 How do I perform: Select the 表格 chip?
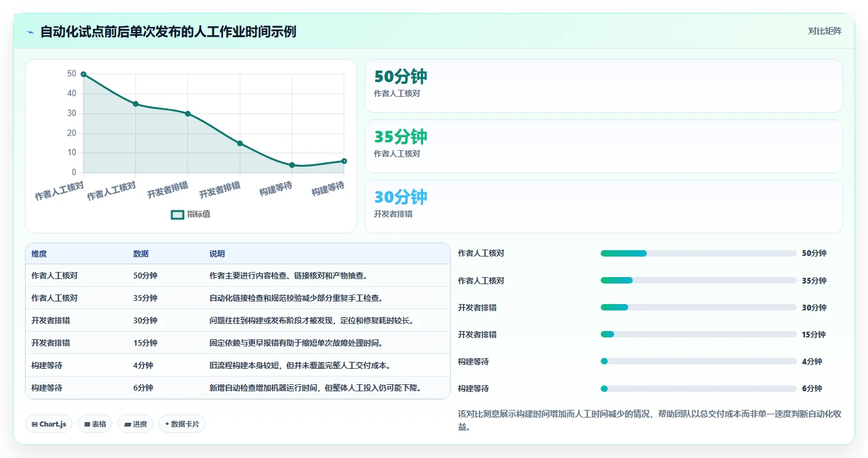click(95, 424)
